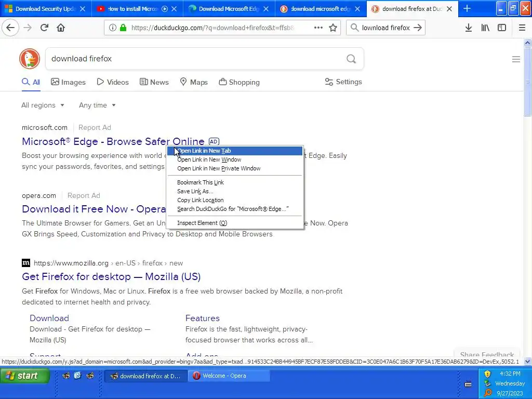Open the Start menu
This screenshot has width=532, height=399.
[24, 376]
